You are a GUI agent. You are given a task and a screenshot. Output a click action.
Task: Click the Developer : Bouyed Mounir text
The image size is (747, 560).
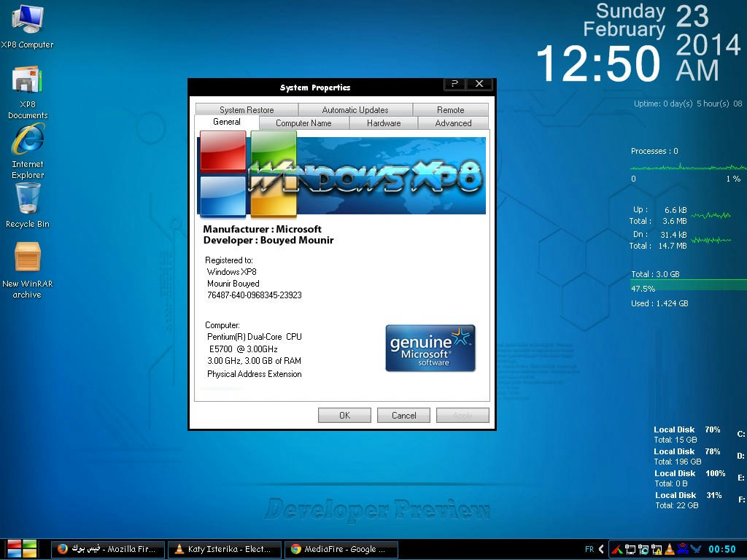pos(268,240)
